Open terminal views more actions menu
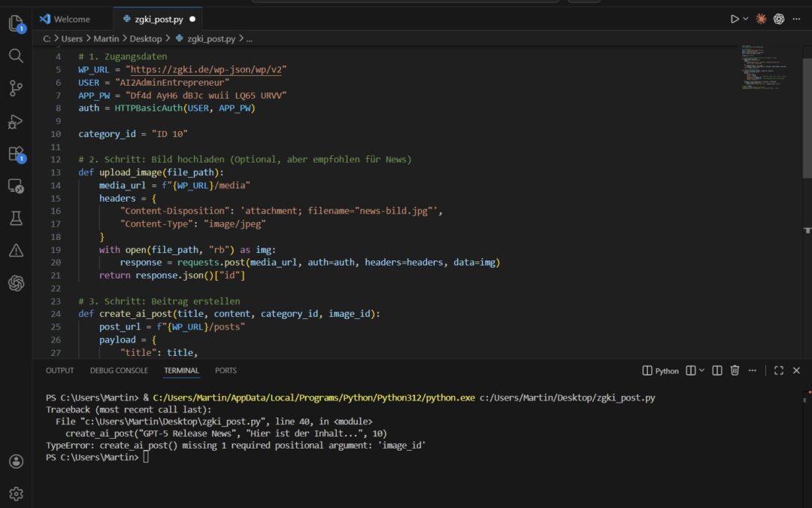 tap(752, 370)
